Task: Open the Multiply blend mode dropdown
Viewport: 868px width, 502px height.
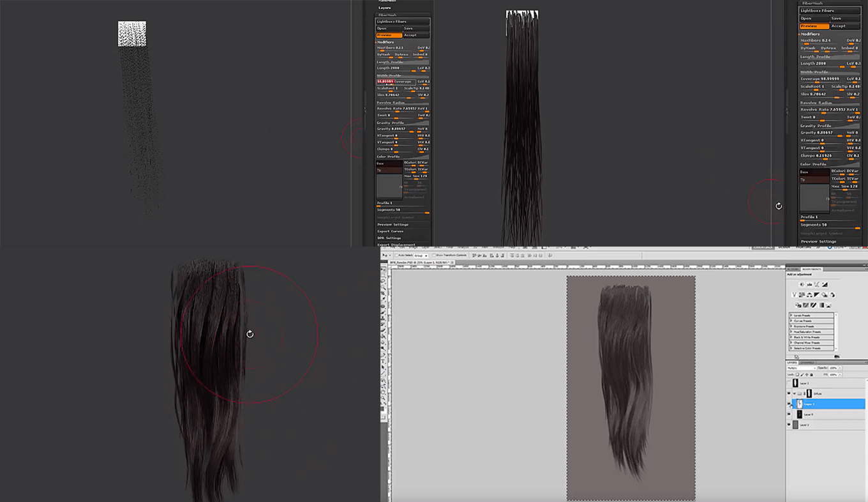Action: pos(802,369)
